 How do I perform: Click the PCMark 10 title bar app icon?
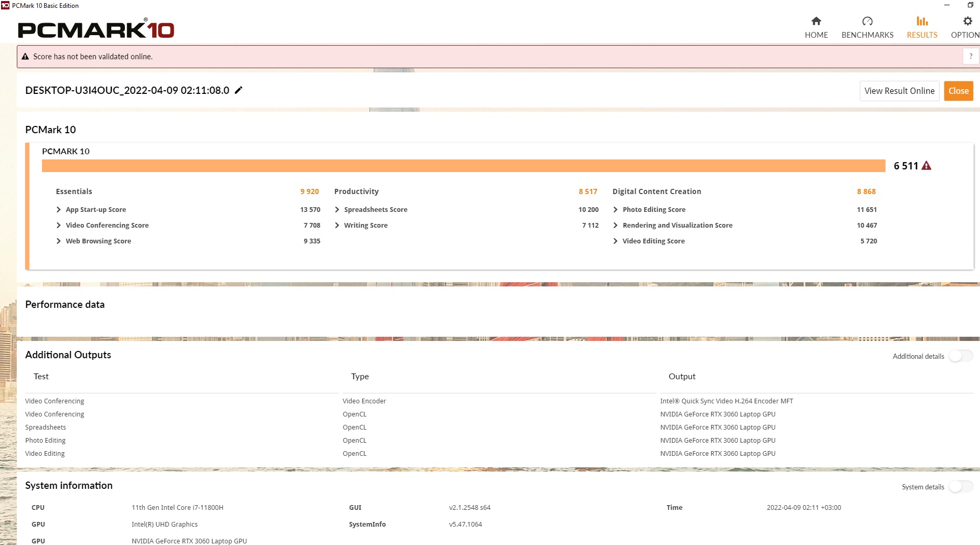pyautogui.click(x=5, y=5)
